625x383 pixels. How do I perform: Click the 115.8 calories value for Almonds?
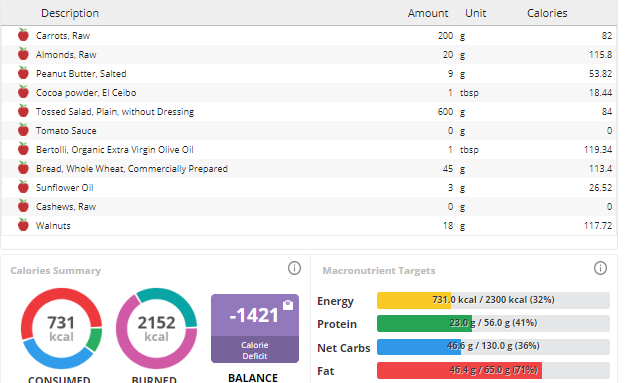click(x=600, y=55)
